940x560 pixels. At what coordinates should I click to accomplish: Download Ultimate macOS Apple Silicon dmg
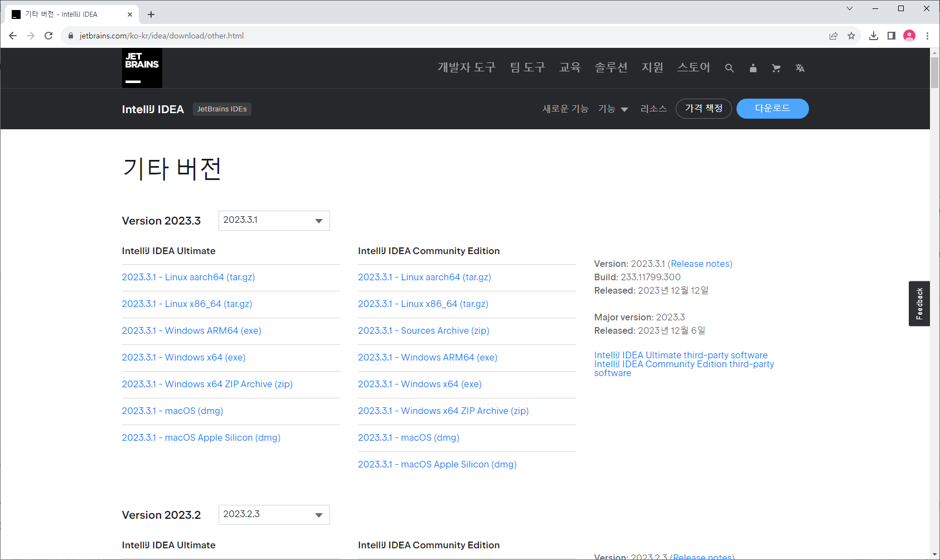coord(201,437)
